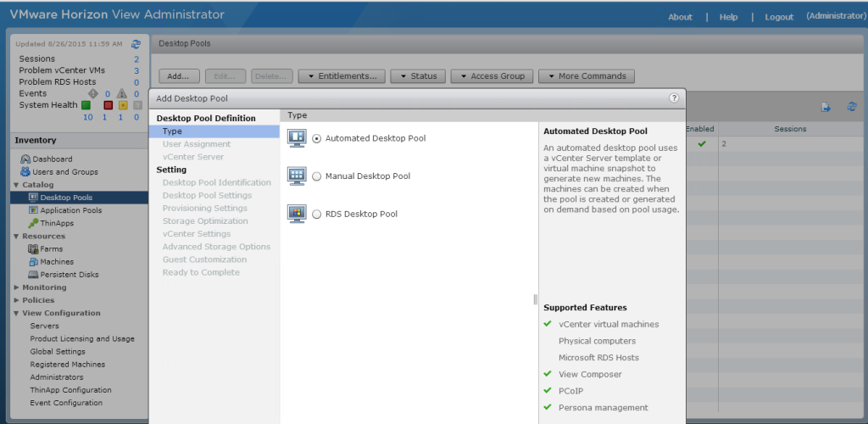The image size is (868, 424).
Task: Click the green System Health status icon
Action: 86,105
